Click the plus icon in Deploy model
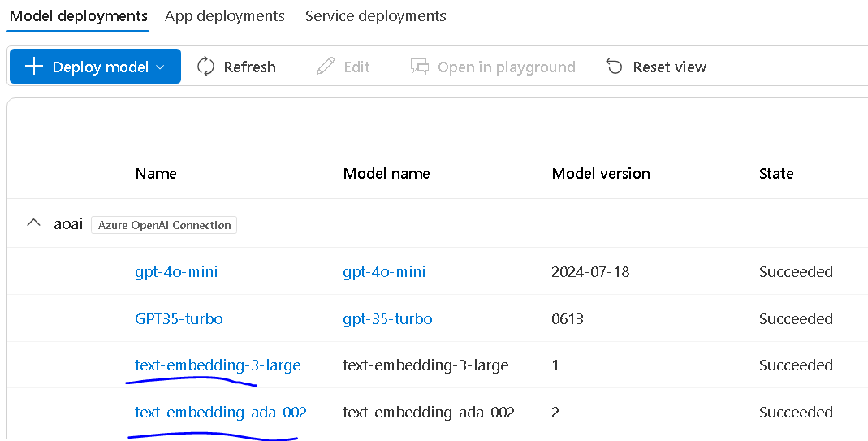868x441 pixels. pyautogui.click(x=34, y=67)
